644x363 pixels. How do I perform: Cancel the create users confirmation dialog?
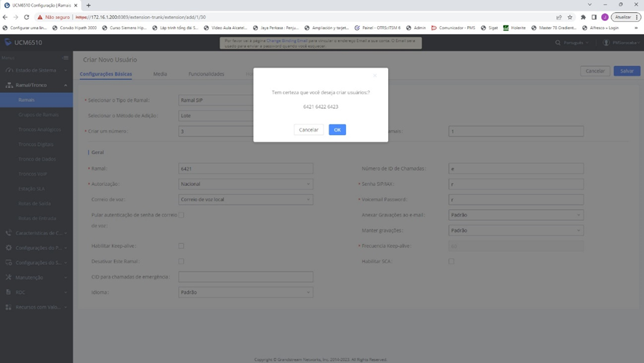[309, 130]
